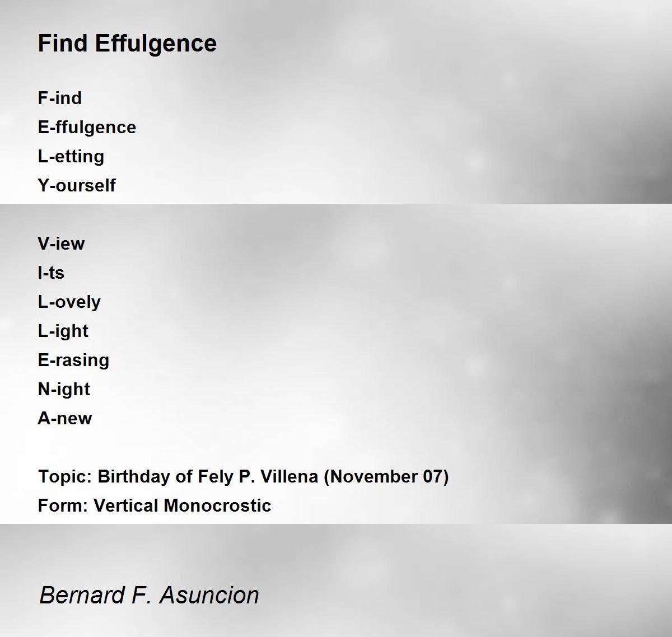Select the line E-rasing
Viewport: 672px width, 637px height.
pyautogui.click(x=73, y=360)
